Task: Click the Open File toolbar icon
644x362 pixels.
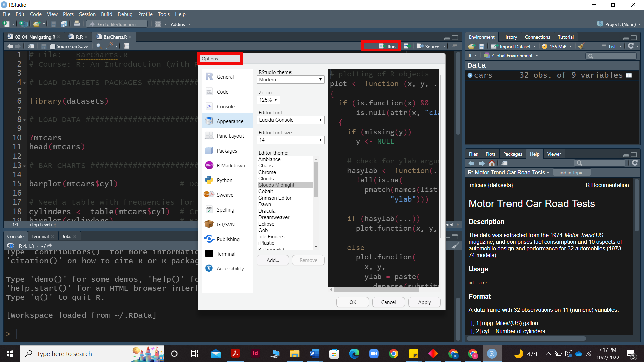Action: pos(36,24)
